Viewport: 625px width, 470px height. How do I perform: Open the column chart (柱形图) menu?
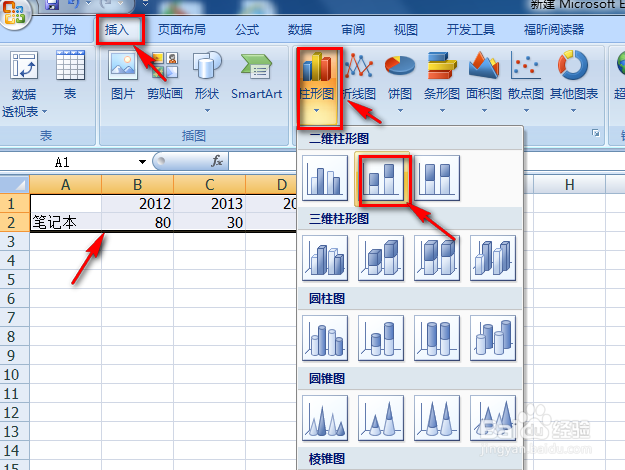point(316,82)
